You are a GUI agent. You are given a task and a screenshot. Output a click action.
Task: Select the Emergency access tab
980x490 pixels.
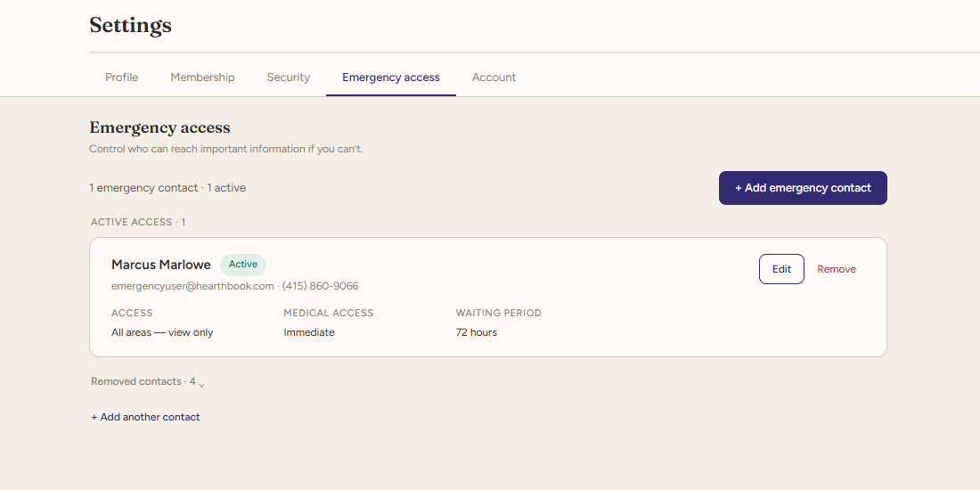(390, 78)
